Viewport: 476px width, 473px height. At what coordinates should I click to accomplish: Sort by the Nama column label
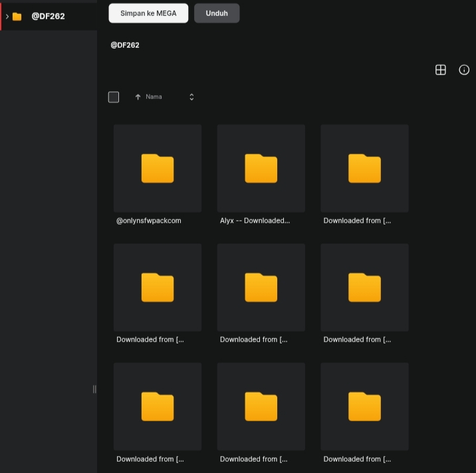tap(154, 97)
